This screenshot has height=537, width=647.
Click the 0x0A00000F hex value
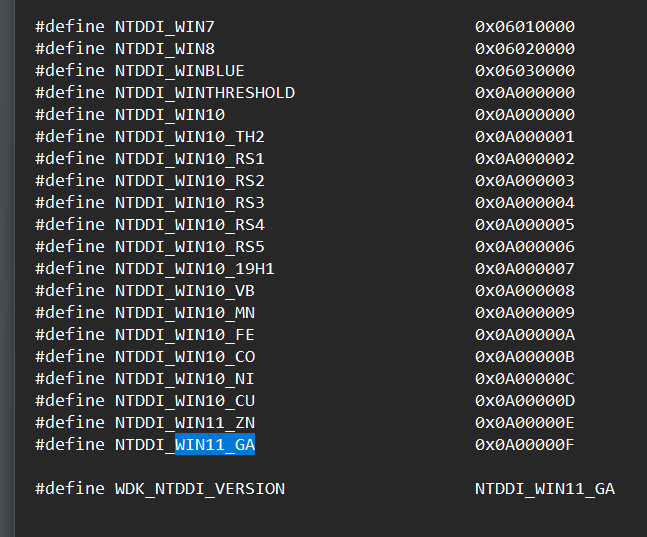point(524,445)
